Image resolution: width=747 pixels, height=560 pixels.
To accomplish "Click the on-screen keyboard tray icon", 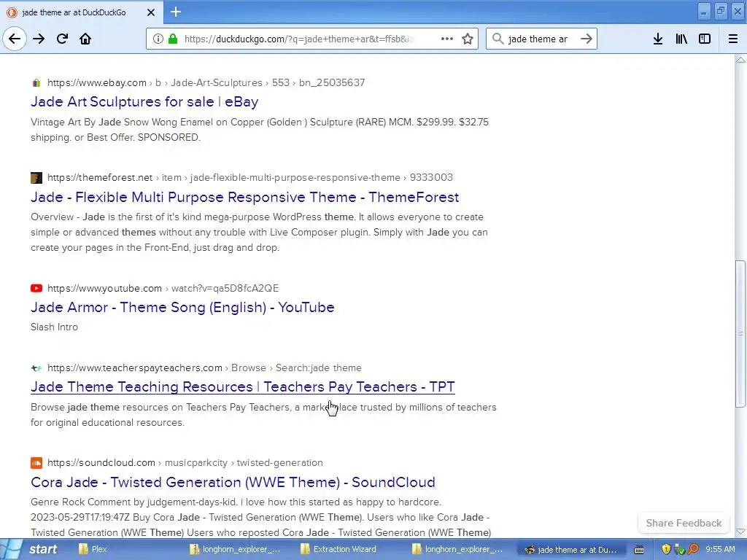I will click(x=639, y=550).
